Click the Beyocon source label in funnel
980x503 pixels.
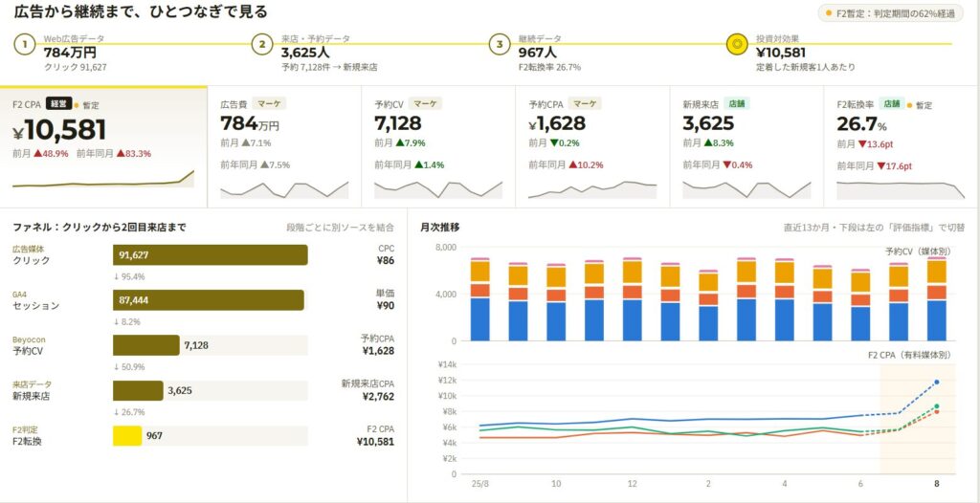coord(29,339)
